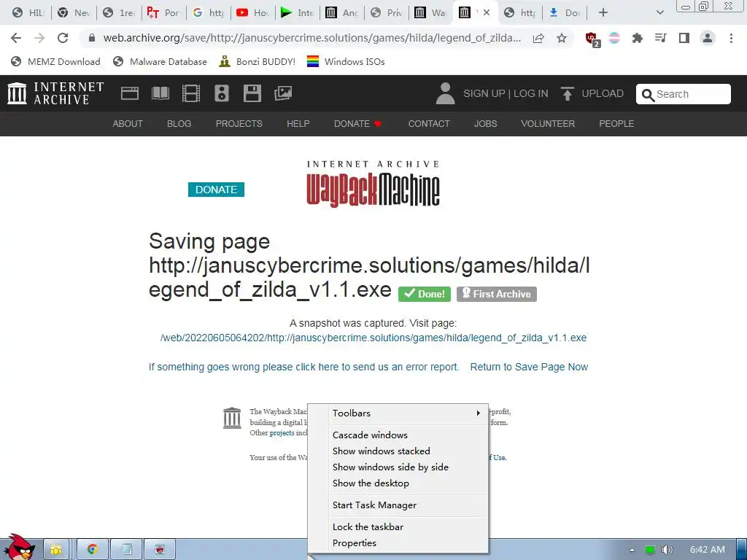Click the SIGN UP link
Image resolution: width=747 pixels, height=560 pixels.
[484, 93]
